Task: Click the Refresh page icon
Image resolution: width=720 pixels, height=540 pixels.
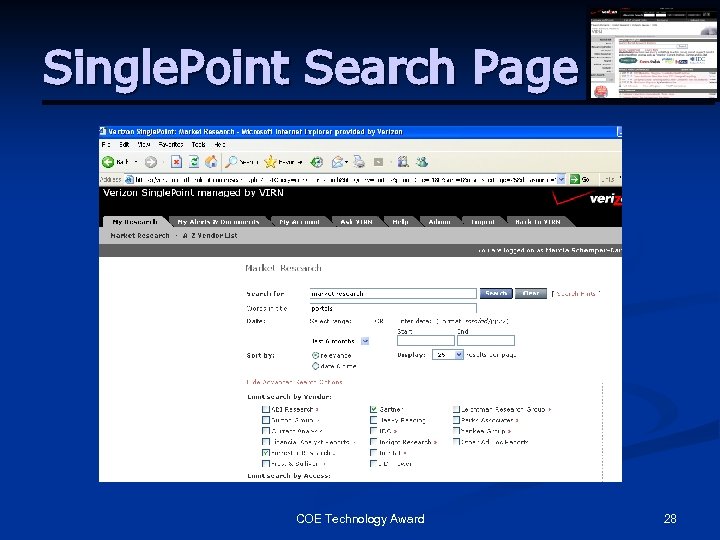Action: point(194,162)
